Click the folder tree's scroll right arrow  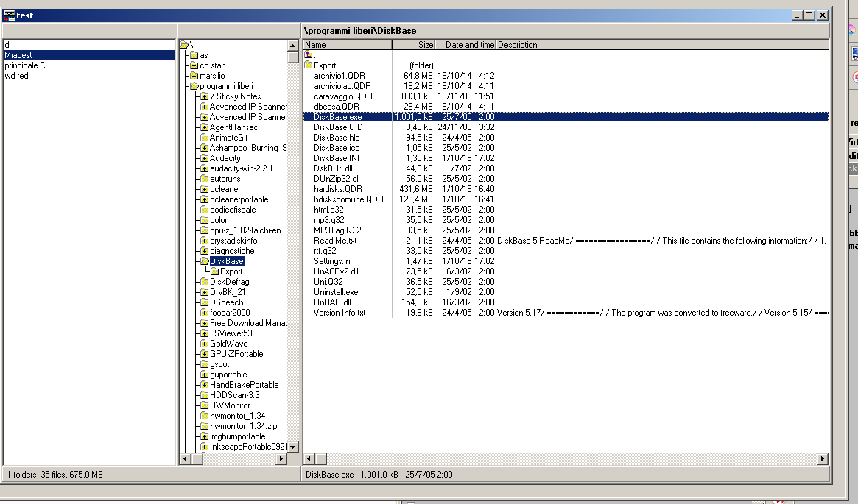click(281, 458)
